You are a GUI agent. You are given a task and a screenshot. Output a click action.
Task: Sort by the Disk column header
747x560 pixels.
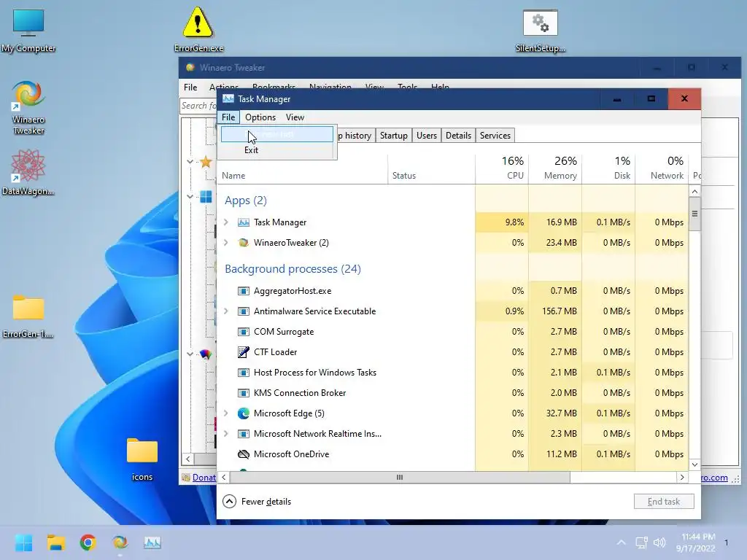[x=609, y=168]
